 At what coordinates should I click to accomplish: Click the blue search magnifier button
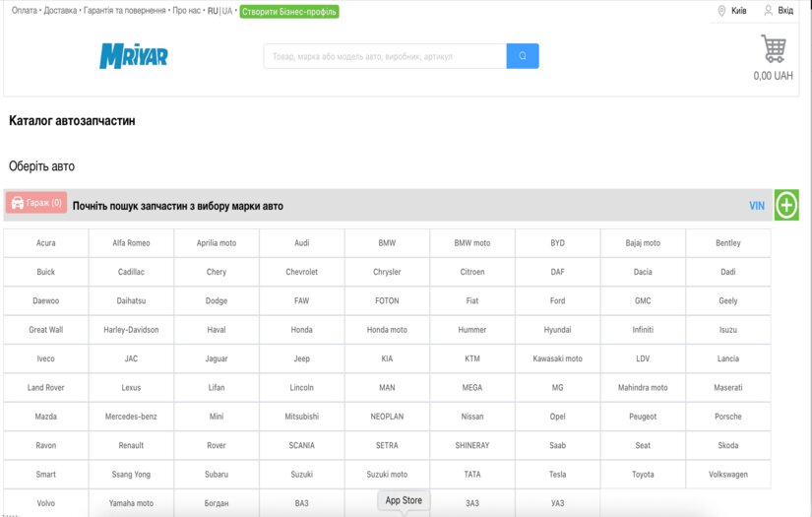(522, 56)
